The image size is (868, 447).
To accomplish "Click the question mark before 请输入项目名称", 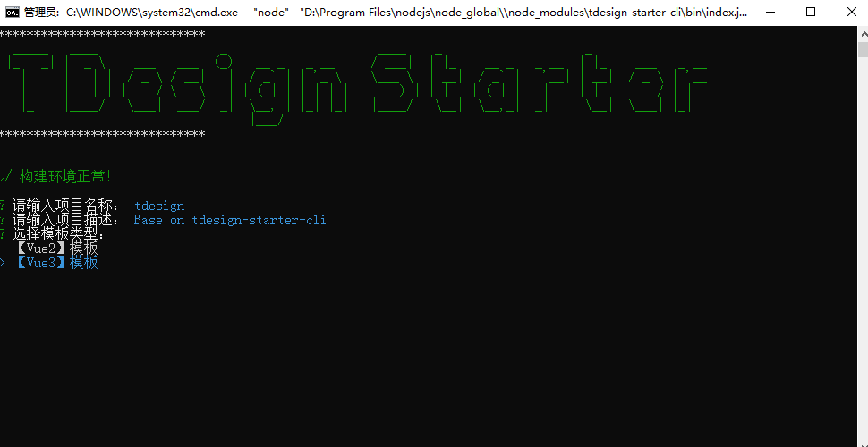I will click(3, 206).
